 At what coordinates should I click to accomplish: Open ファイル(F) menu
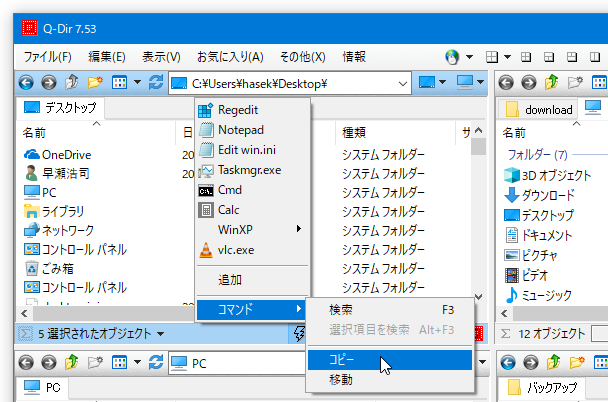coord(48,57)
